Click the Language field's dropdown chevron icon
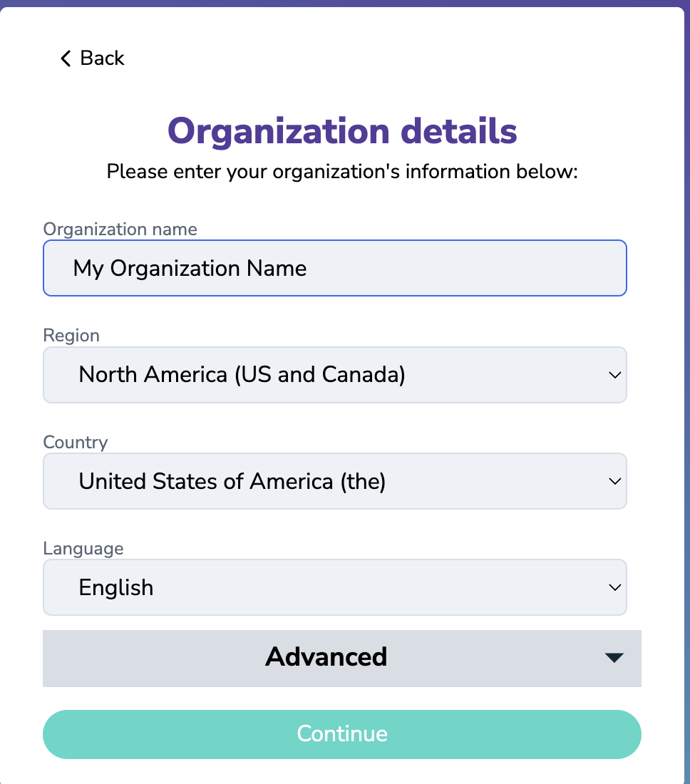This screenshot has width=690, height=784. tap(614, 587)
